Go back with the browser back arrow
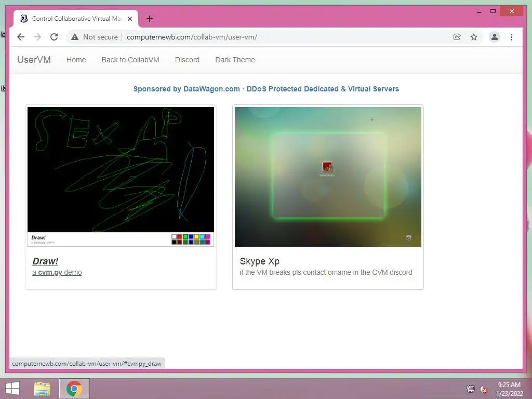The image size is (532, 399). point(21,37)
